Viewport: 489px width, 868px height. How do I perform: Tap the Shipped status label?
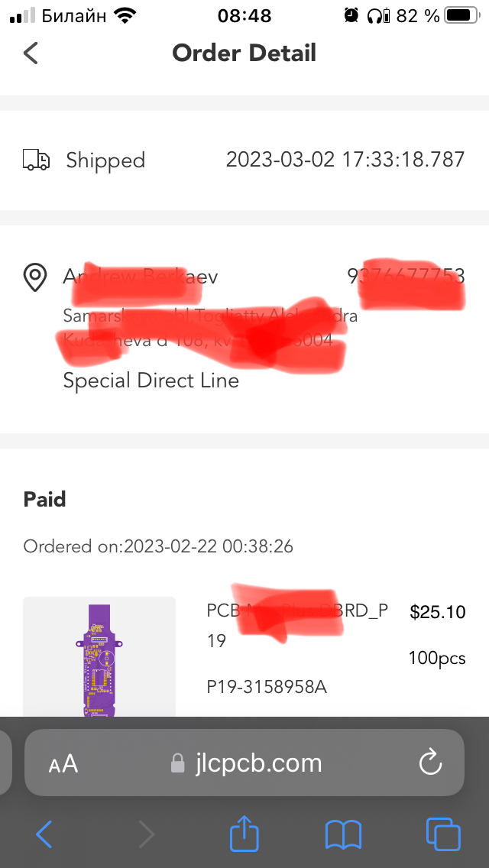tap(105, 160)
